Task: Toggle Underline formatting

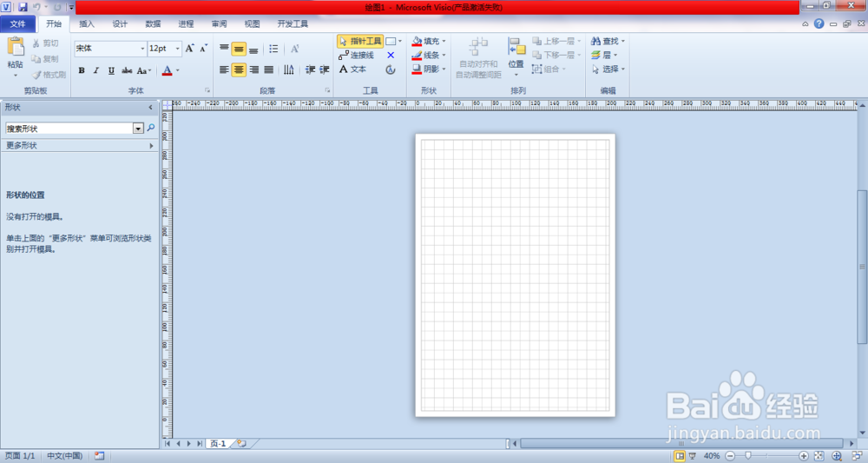Action: tap(111, 70)
